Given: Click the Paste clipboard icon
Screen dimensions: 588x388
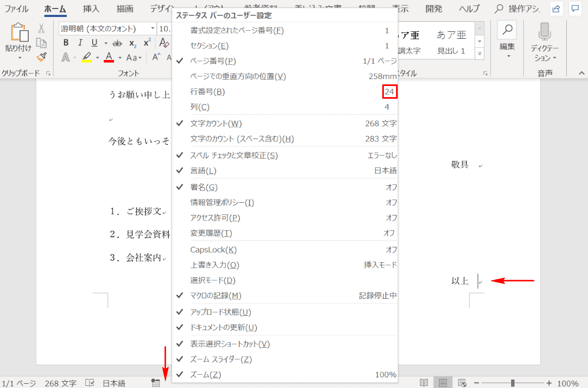Looking at the screenshot, I should [19, 32].
